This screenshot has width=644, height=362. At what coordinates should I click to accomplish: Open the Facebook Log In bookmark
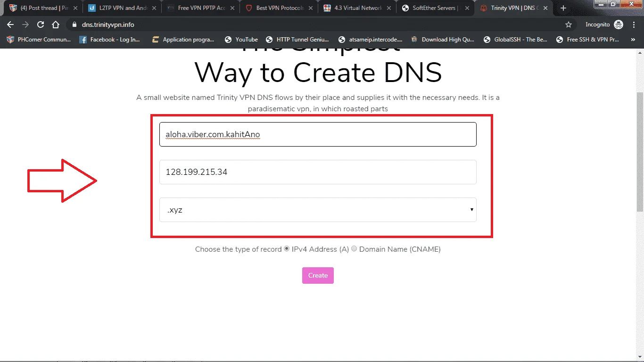109,40
